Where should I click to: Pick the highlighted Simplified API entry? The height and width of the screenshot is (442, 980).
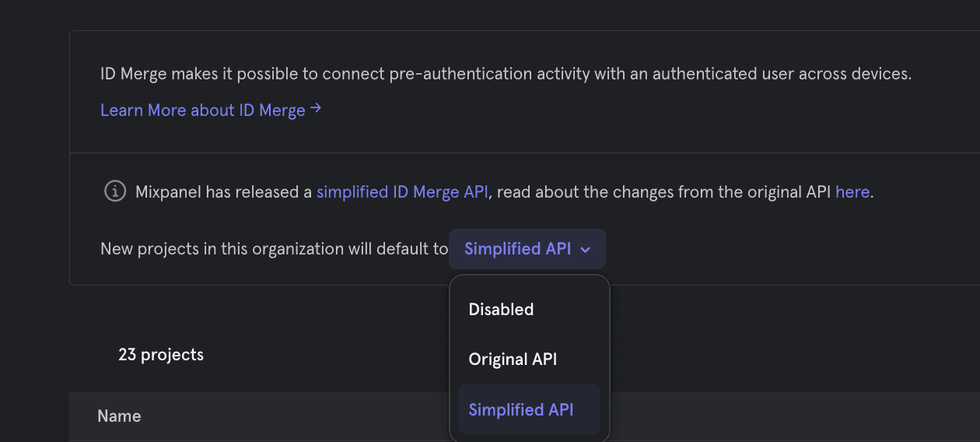(520, 409)
